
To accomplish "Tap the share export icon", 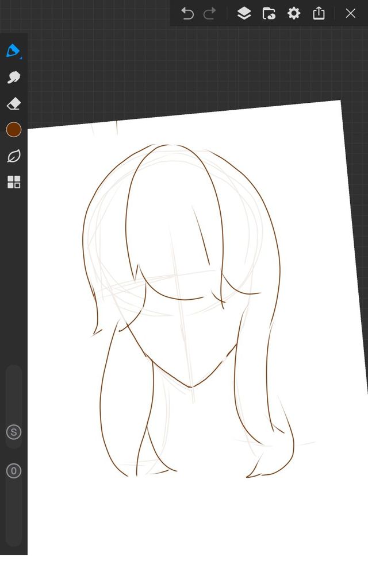I will (319, 13).
